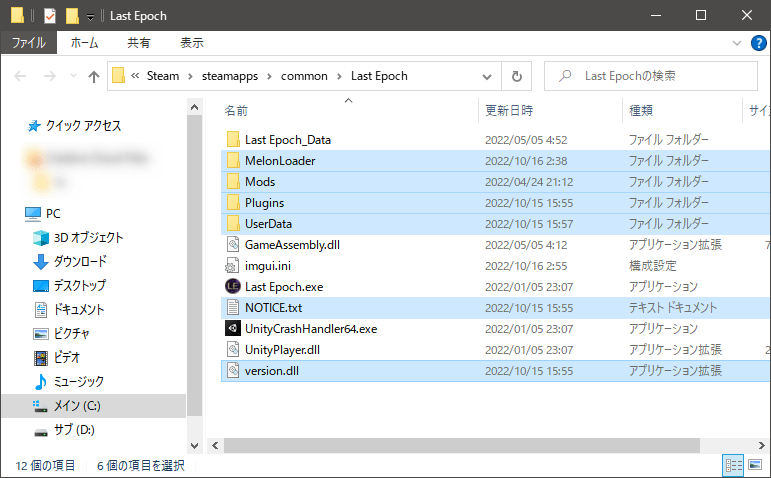Screen dimensions: 771x478
Task: Select the GameAssembly.dll file icon
Action: pyautogui.click(x=233, y=245)
